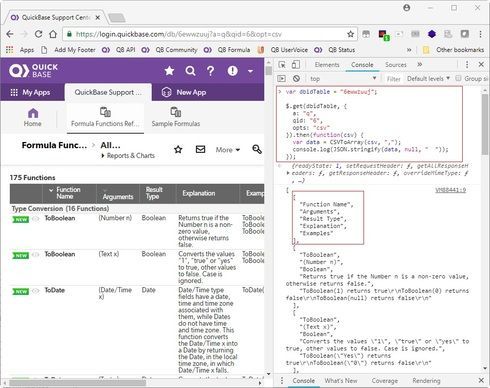
Task: Open the browser home page icon
Action: pyautogui.click(x=53, y=34)
